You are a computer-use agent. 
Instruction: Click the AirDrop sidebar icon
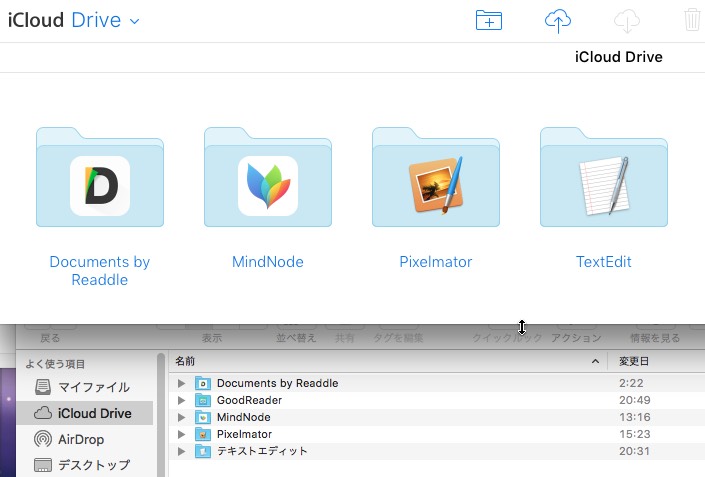tap(43, 439)
